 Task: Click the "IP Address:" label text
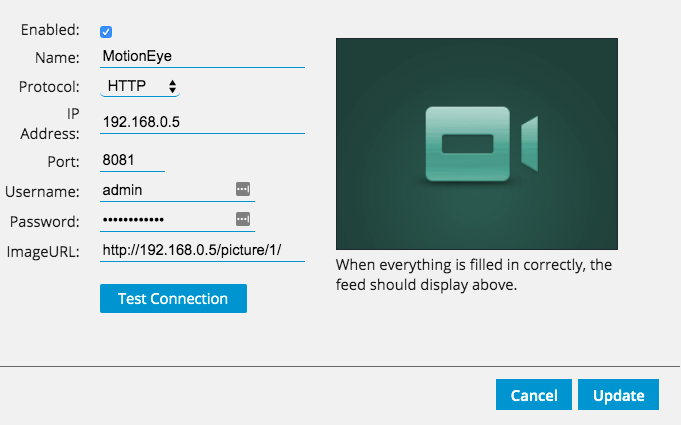[x=50, y=124]
